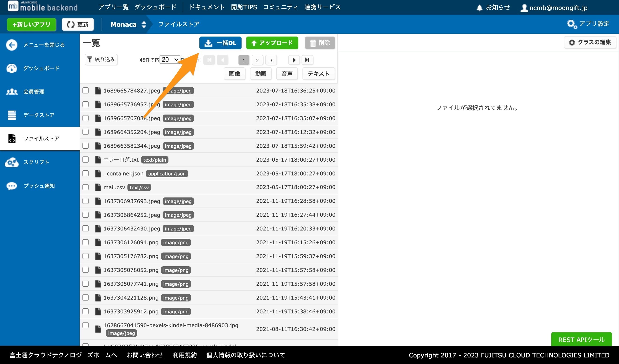Open the items-per-page dropdown showing 20
The width and height of the screenshot is (619, 364).
point(170,59)
